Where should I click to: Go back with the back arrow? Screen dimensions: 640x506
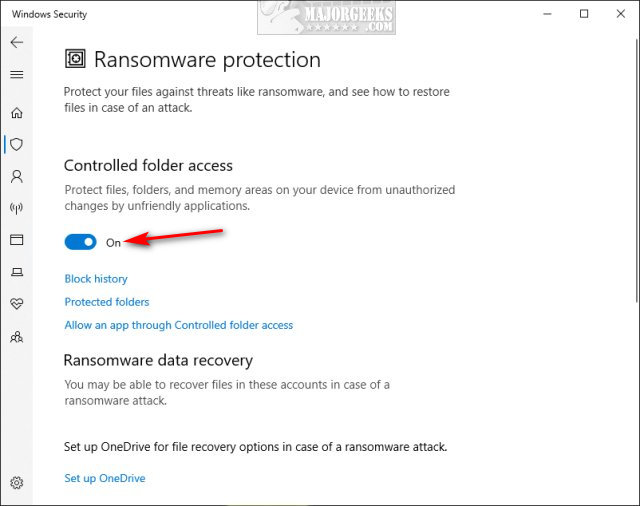pyautogui.click(x=16, y=43)
